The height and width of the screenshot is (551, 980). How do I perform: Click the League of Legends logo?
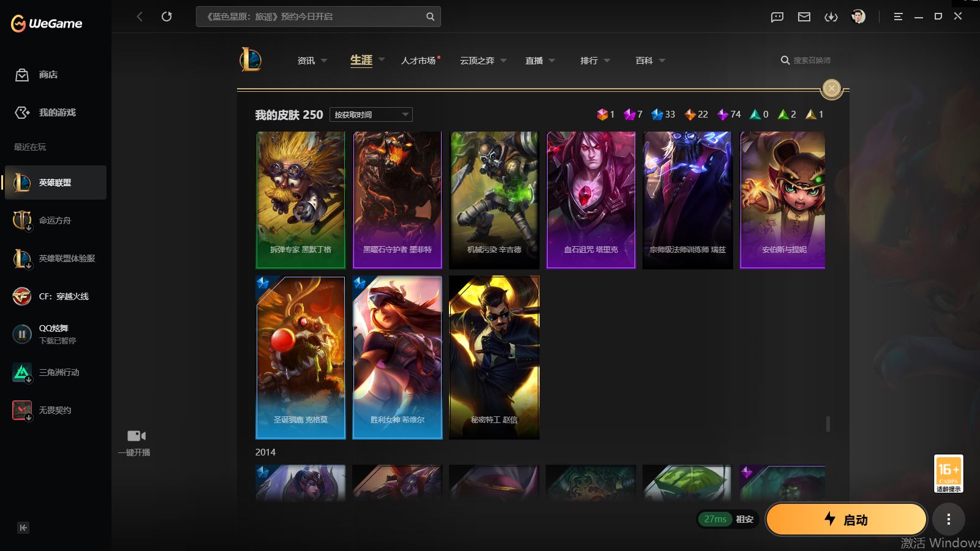coord(251,60)
